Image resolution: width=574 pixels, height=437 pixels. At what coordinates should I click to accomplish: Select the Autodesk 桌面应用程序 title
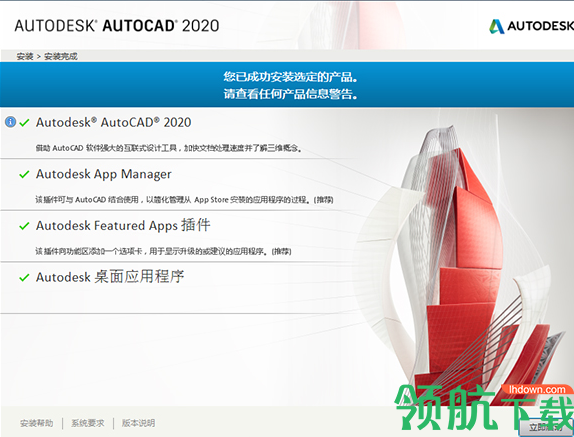coord(110,277)
